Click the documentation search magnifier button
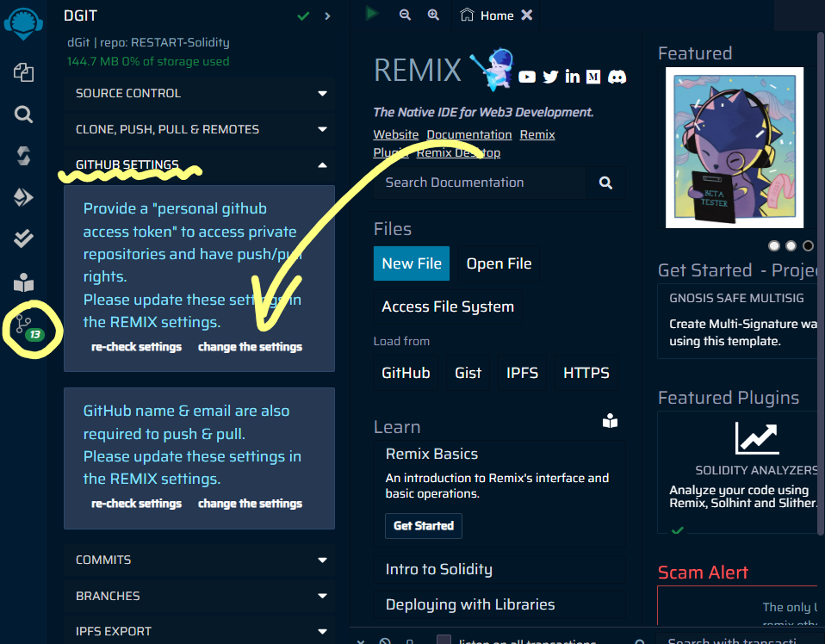This screenshot has width=825, height=644. 605,183
